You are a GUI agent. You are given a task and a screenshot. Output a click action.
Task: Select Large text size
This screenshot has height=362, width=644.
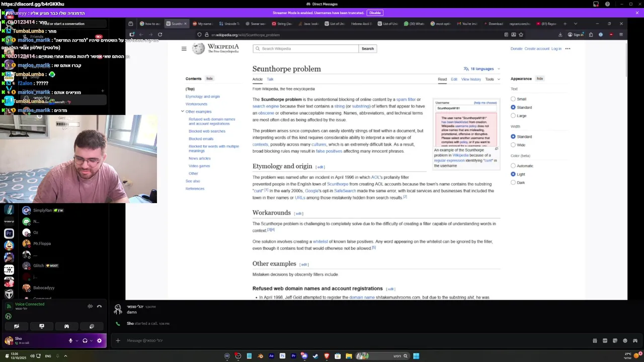513,116
